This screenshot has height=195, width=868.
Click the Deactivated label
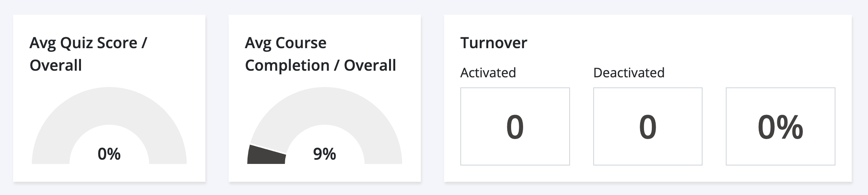click(629, 73)
